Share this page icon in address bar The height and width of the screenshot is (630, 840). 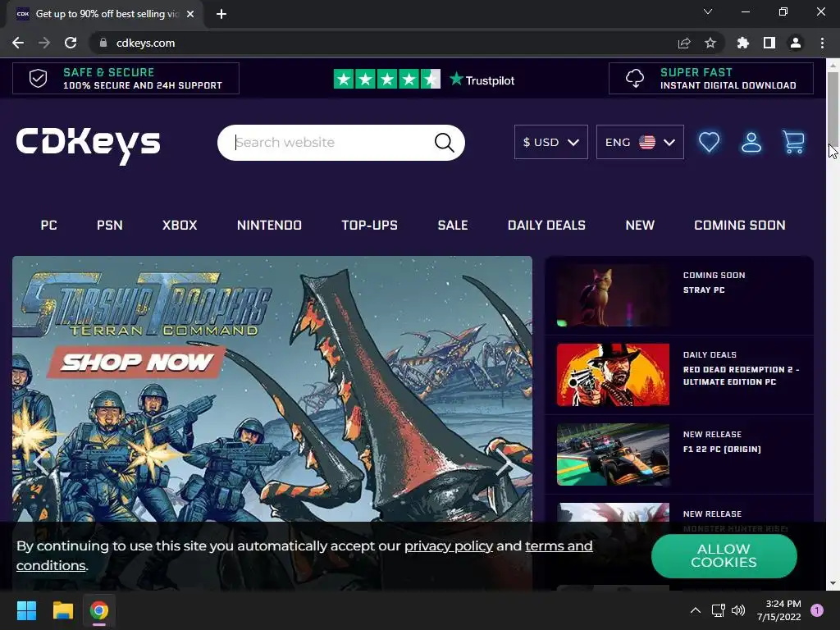pos(684,43)
